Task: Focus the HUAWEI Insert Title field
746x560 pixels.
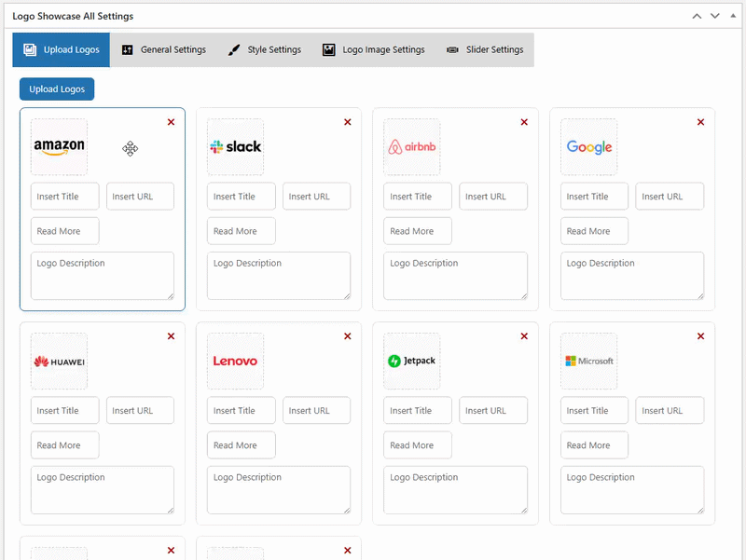Action: pos(64,410)
